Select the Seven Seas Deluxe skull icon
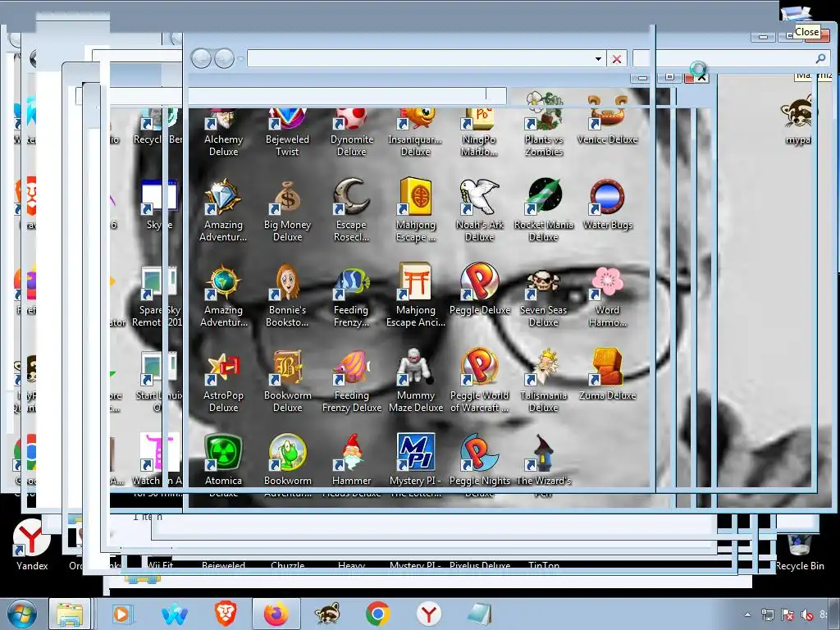The image size is (840, 630). click(x=544, y=282)
